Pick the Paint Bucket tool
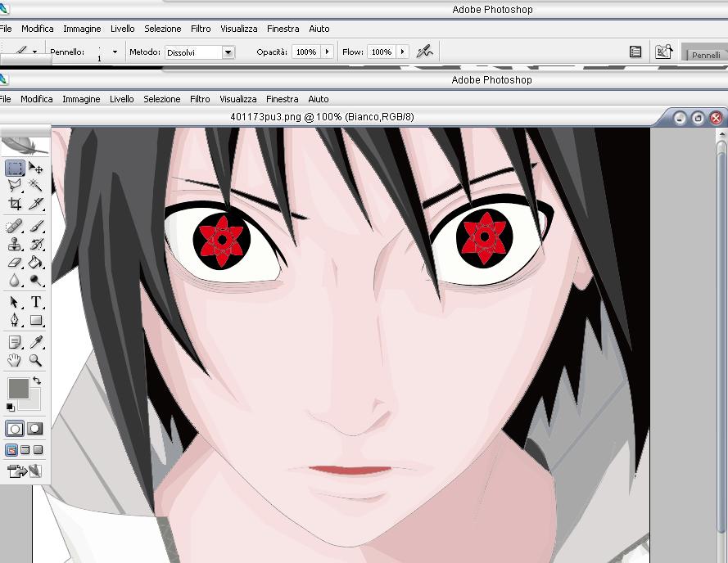This screenshot has height=563, width=728. [36, 263]
